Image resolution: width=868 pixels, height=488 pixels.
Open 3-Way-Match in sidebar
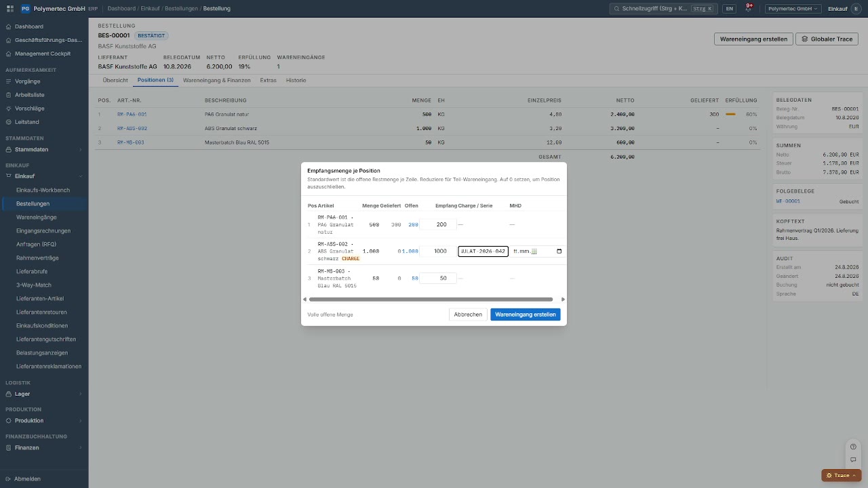(34, 285)
